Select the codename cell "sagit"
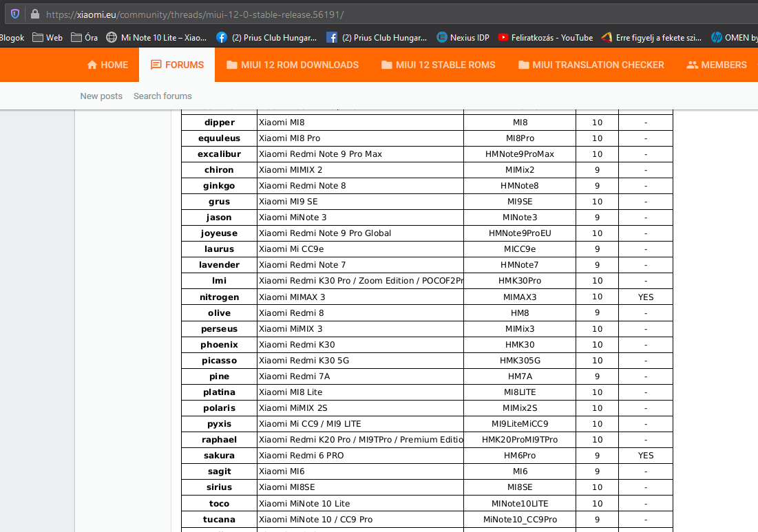758x532 pixels. 220,471
